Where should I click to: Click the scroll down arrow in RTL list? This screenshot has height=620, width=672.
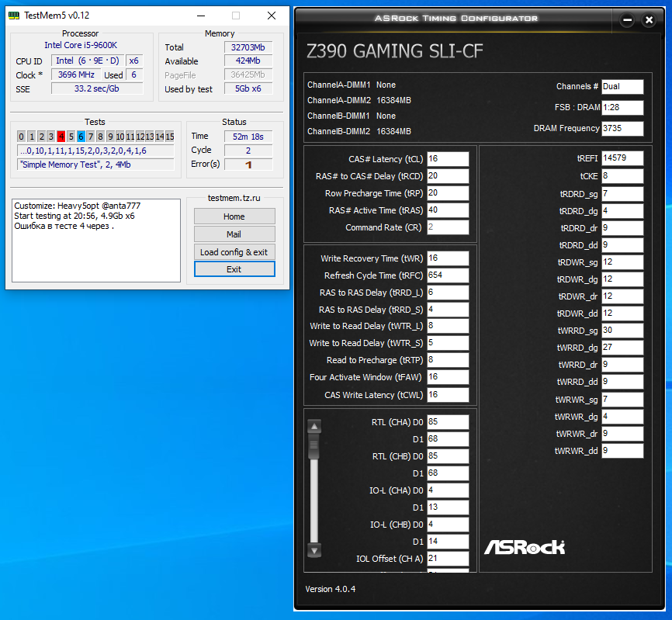(x=314, y=551)
